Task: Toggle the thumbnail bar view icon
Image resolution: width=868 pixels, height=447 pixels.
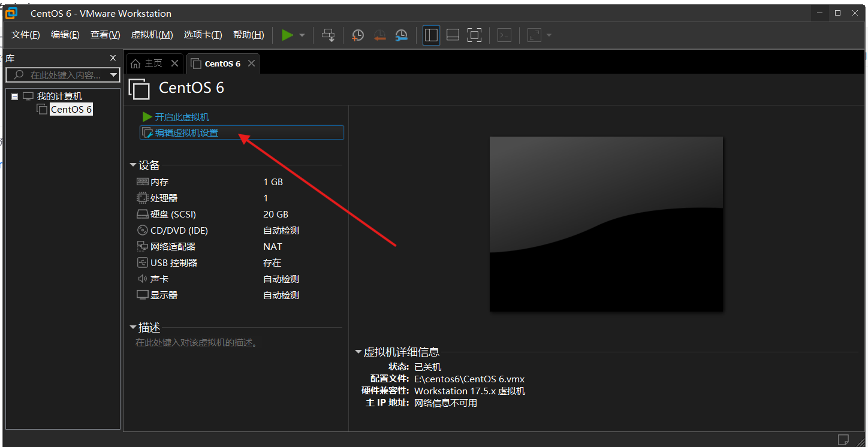Action: coord(453,35)
